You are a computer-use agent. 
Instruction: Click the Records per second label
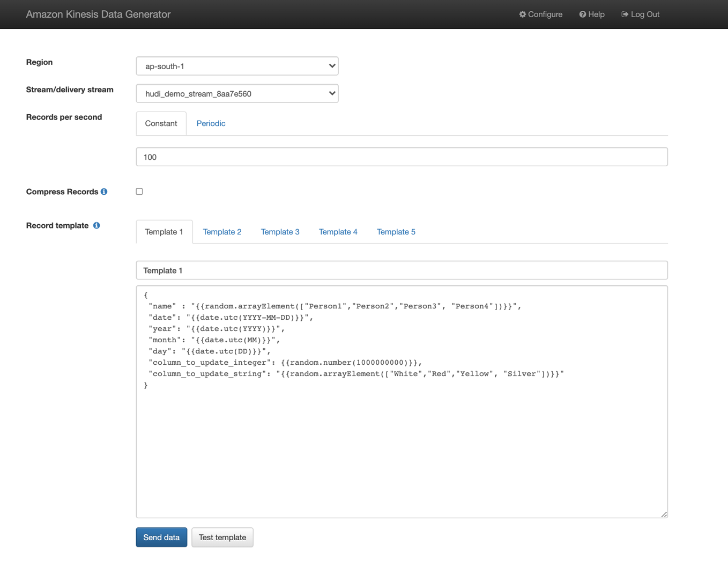[x=64, y=117]
